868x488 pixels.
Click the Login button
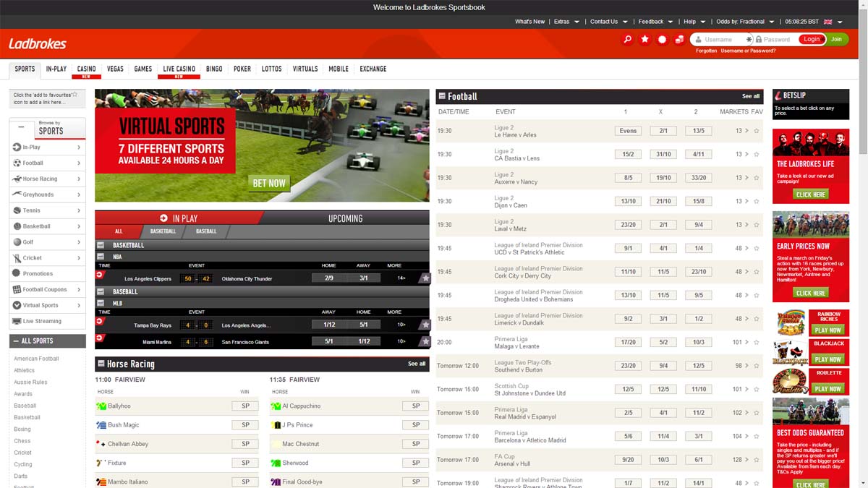pyautogui.click(x=812, y=39)
